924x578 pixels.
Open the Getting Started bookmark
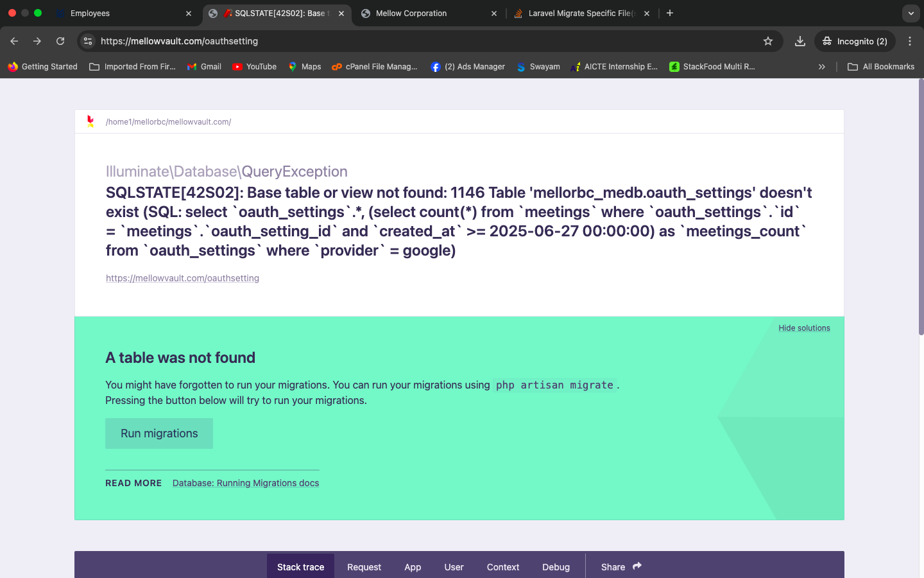point(42,67)
